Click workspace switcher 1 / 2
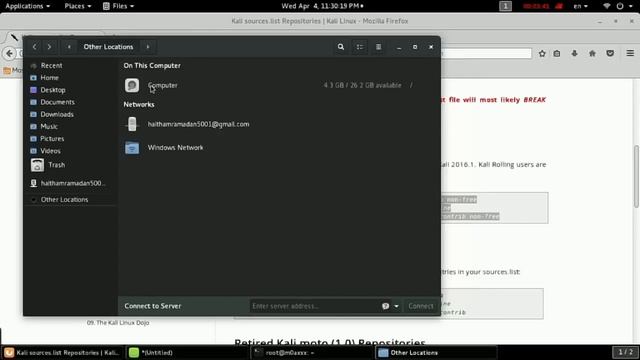 (x=625, y=352)
